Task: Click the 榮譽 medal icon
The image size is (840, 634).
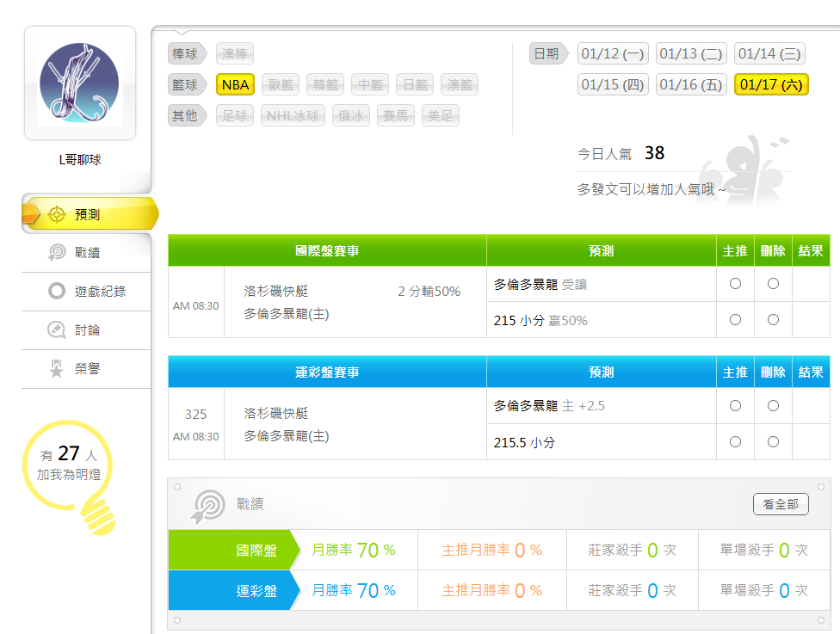Action: pos(57,368)
